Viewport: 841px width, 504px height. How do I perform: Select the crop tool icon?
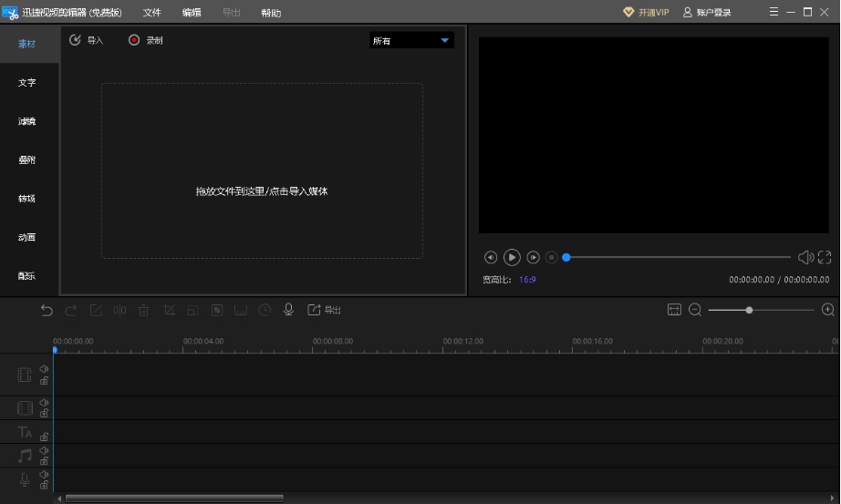(169, 310)
